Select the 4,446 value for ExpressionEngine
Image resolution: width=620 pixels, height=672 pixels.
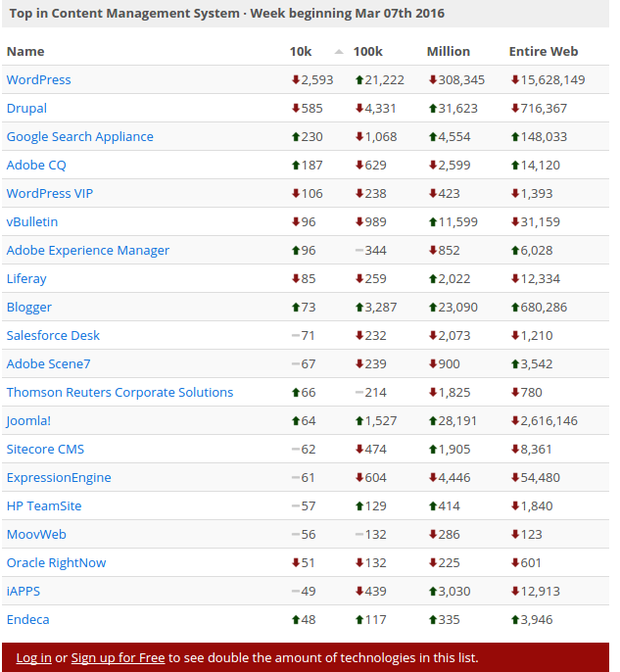click(x=454, y=477)
